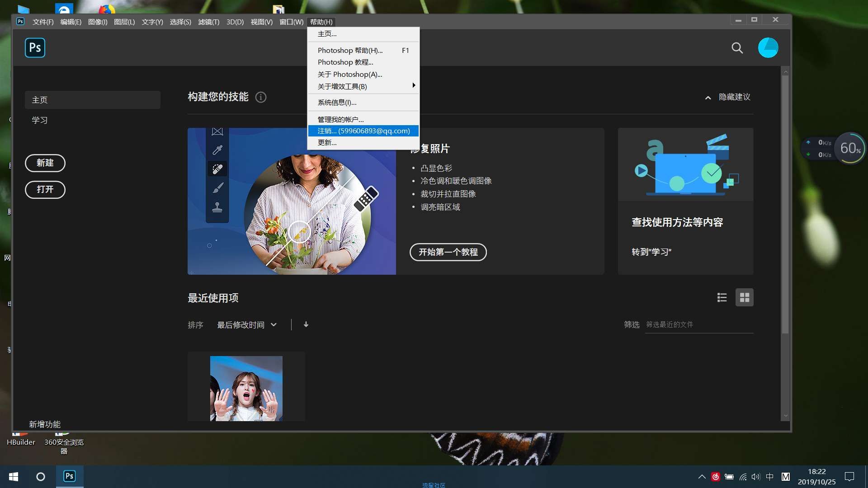This screenshot has height=488, width=868.
Task: Select 注销... (599606893@qq.com) entry
Action: tap(363, 131)
